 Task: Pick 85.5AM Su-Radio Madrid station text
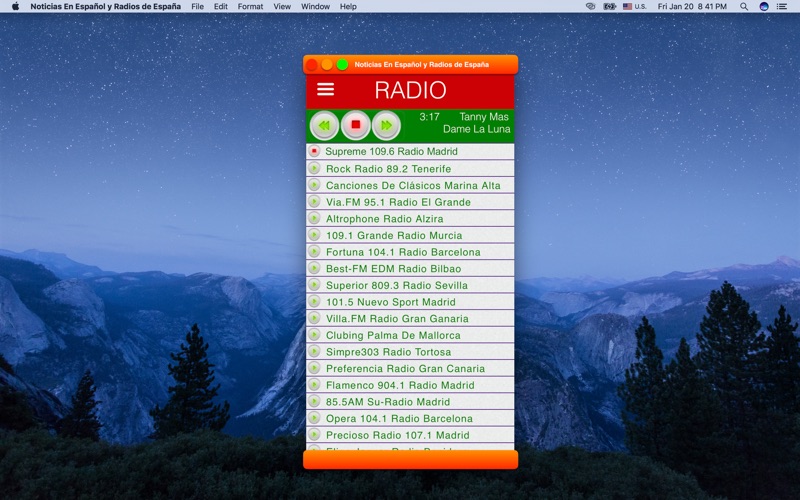(388, 402)
